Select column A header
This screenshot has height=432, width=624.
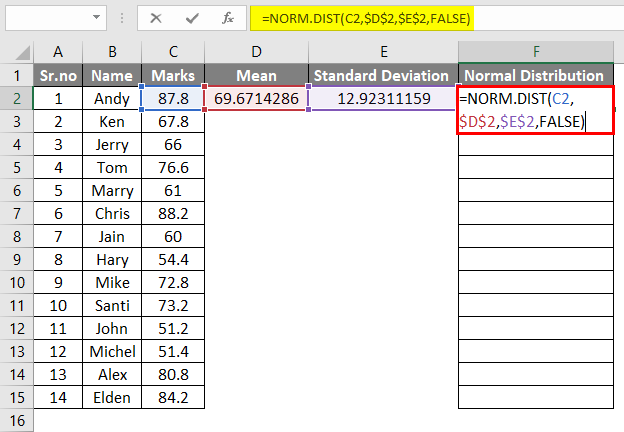click(58, 50)
